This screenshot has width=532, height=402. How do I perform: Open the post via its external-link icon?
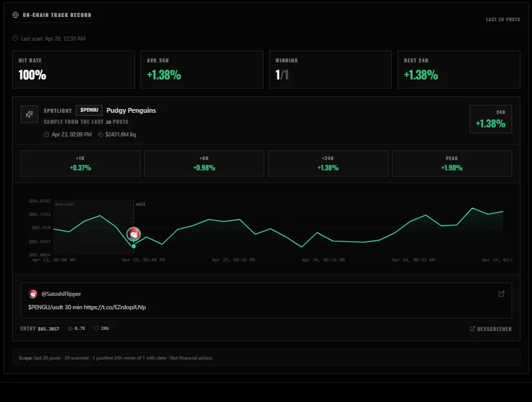[x=501, y=294]
